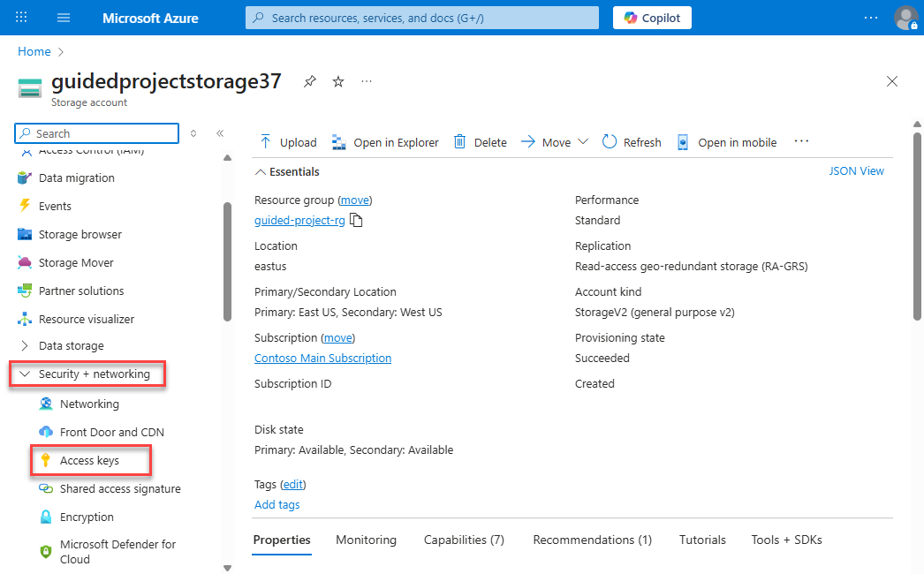Image resolution: width=924 pixels, height=574 pixels.
Task: Open Partner solutions
Action: pyautogui.click(x=71, y=291)
